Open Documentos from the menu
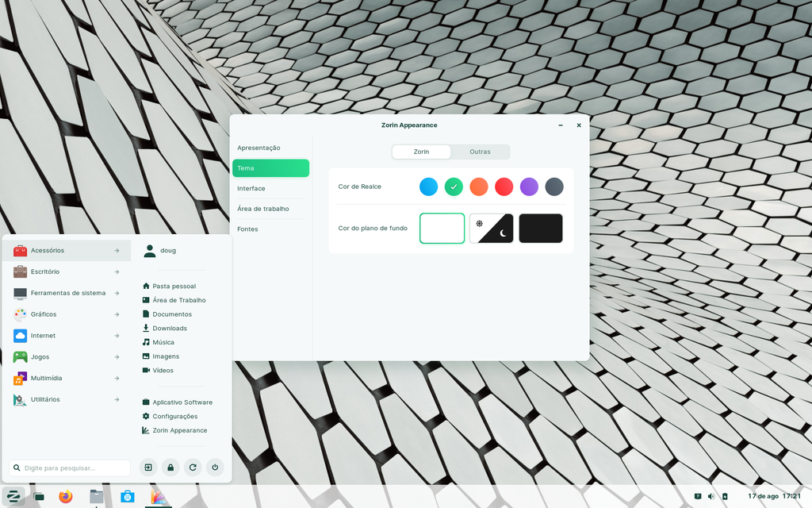812x508 pixels. [167, 314]
